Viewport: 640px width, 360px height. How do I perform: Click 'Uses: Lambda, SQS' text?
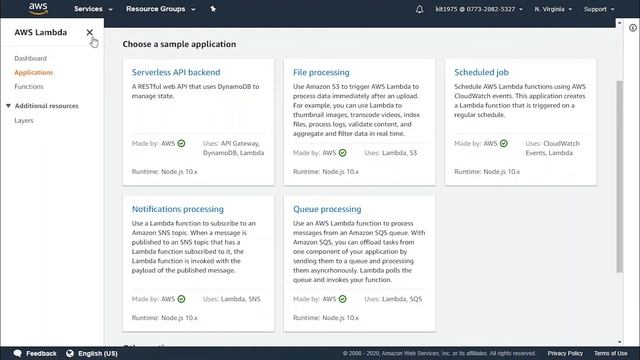pyautogui.click(x=393, y=299)
